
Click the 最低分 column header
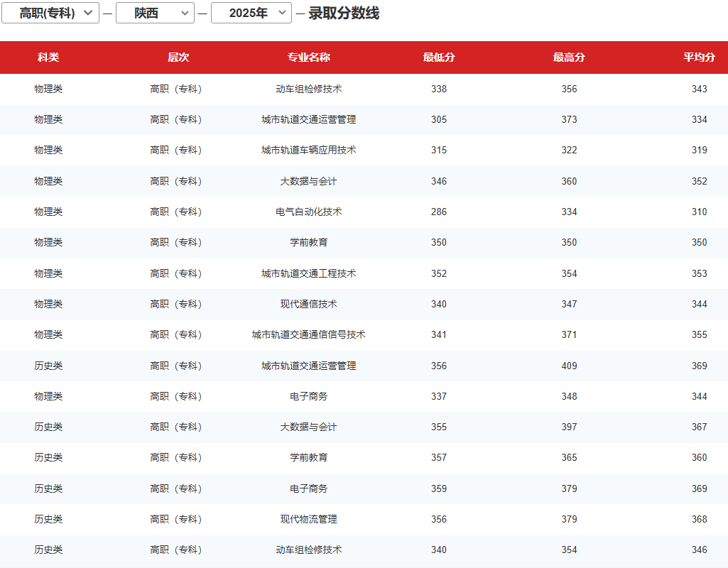click(439, 58)
